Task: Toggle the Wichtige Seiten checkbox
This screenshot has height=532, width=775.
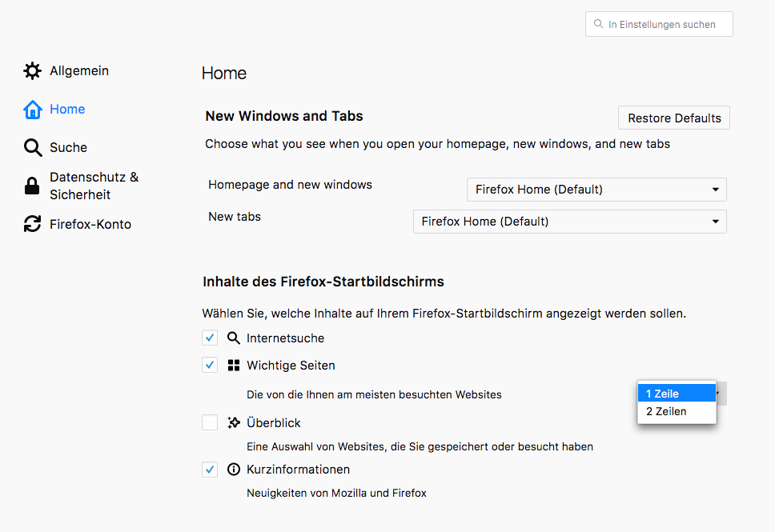Action: coord(210,366)
